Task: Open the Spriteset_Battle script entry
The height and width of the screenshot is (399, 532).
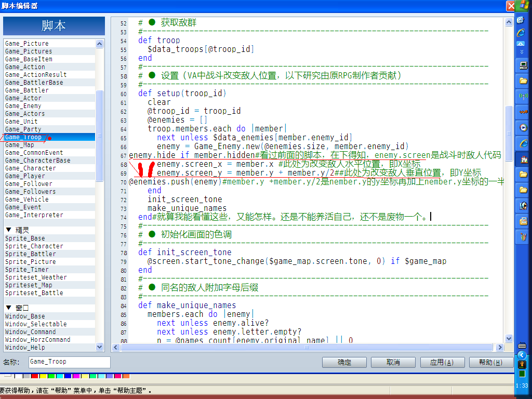Action: [x=49, y=293]
